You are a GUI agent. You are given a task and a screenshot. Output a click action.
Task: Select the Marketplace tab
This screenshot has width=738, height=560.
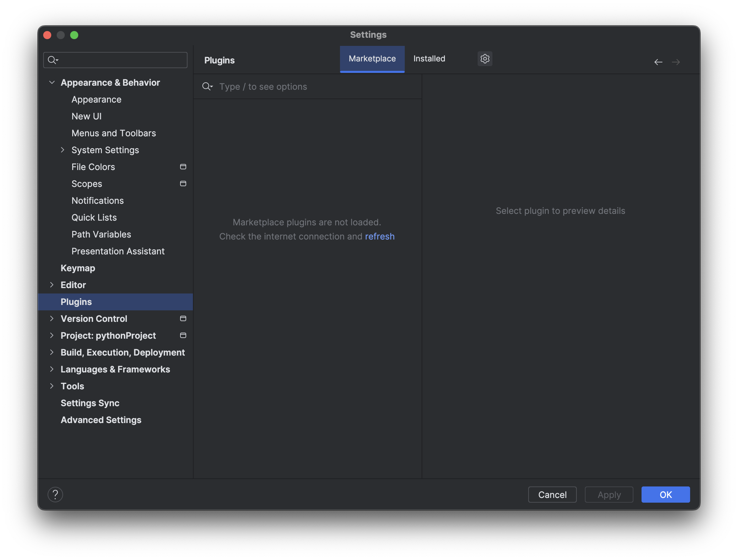click(372, 59)
